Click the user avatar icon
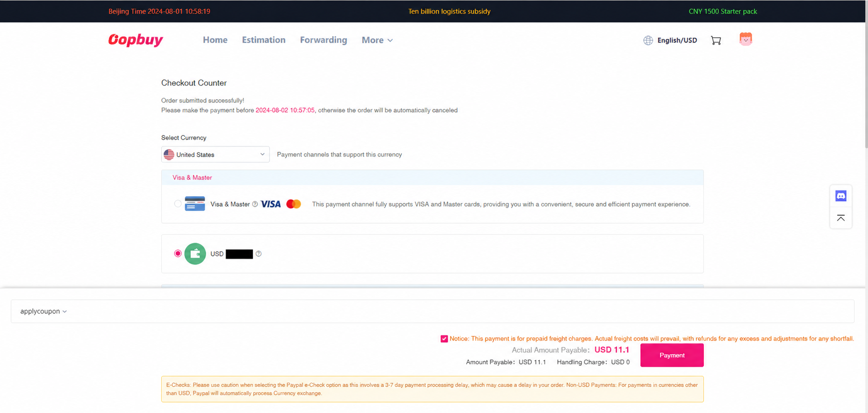 (x=745, y=39)
